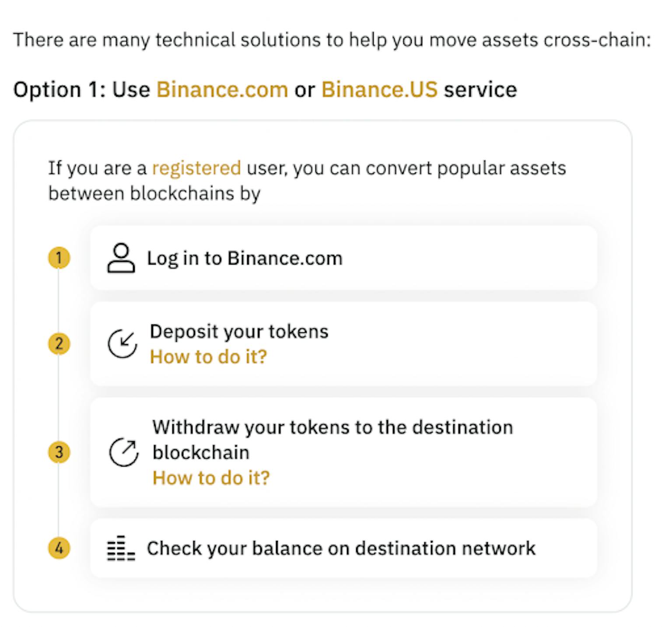Viewport: 672px width, 627px height.
Task: Click the 'There are many technical solutions' sentence
Action: point(332,40)
